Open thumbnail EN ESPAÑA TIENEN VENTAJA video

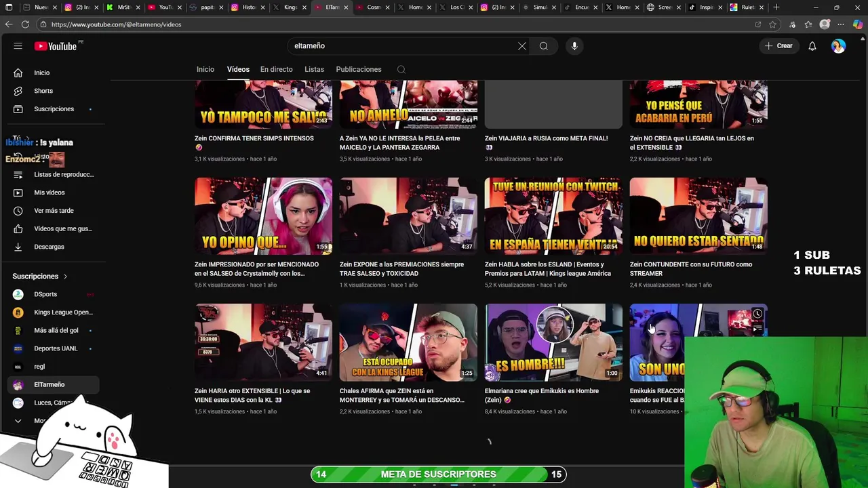click(553, 216)
